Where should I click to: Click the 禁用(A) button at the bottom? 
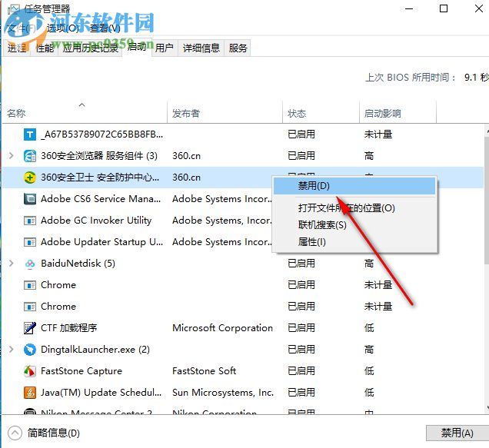click(x=457, y=433)
